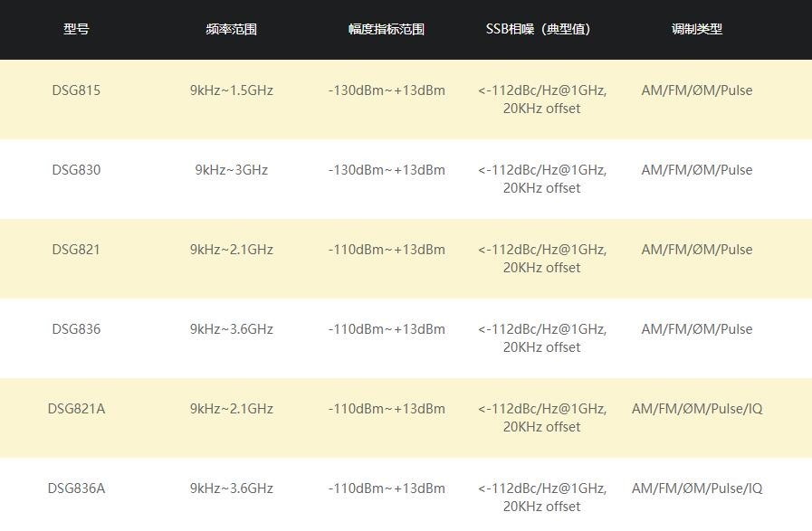Click the DSG836 SSB phase noise cell
This screenshot has height=531, width=812.
click(x=541, y=338)
